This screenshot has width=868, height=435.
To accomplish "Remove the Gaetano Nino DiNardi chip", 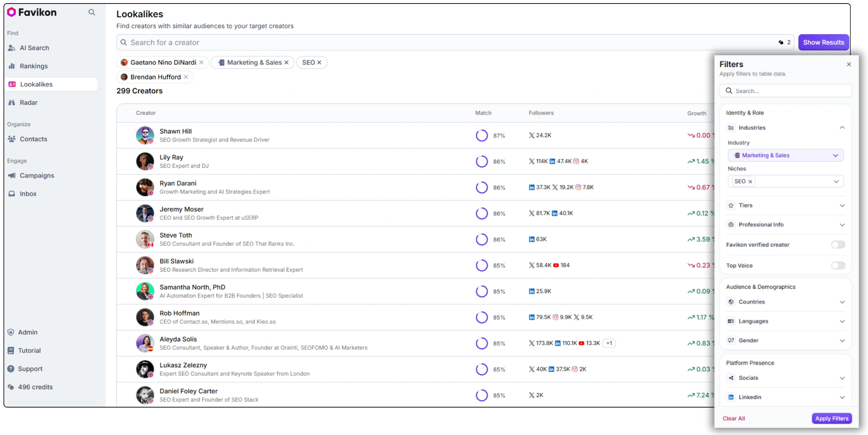I will point(201,62).
